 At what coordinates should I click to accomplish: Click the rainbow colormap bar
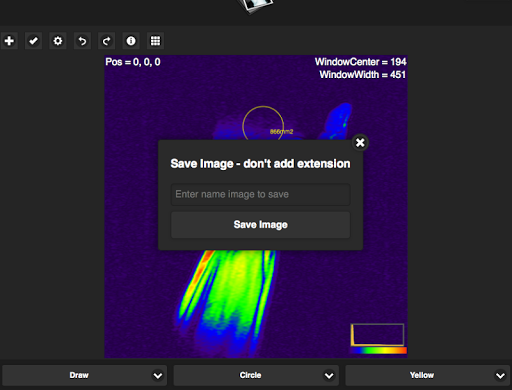tap(379, 350)
